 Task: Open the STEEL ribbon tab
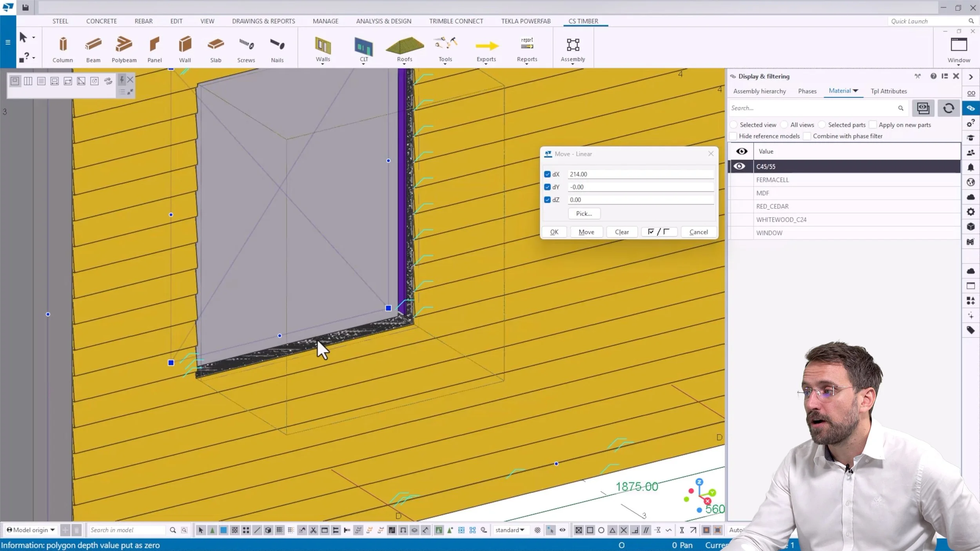coord(60,21)
